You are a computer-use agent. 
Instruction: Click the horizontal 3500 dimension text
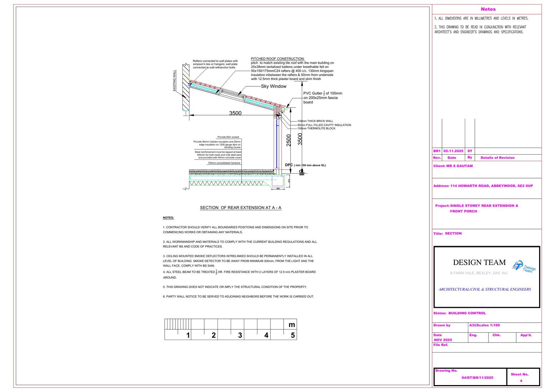(x=235, y=113)
